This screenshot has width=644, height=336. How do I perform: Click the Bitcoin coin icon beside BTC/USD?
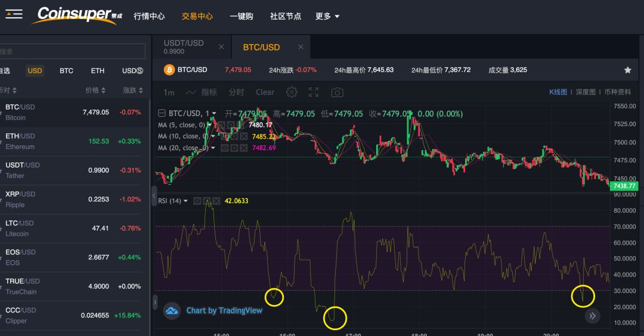click(x=169, y=70)
